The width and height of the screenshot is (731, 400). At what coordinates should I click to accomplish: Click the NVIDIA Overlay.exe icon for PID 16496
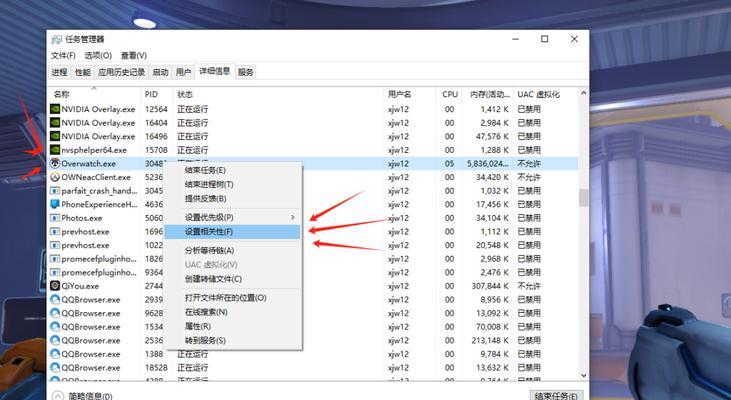(x=55, y=136)
